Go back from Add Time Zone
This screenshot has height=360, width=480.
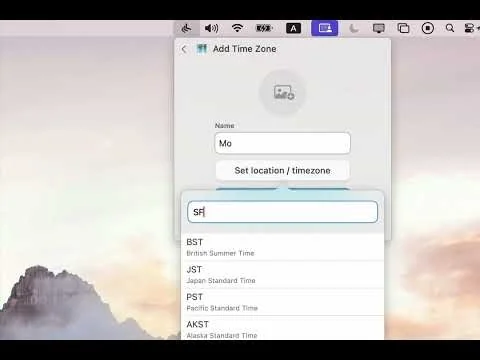(184, 49)
